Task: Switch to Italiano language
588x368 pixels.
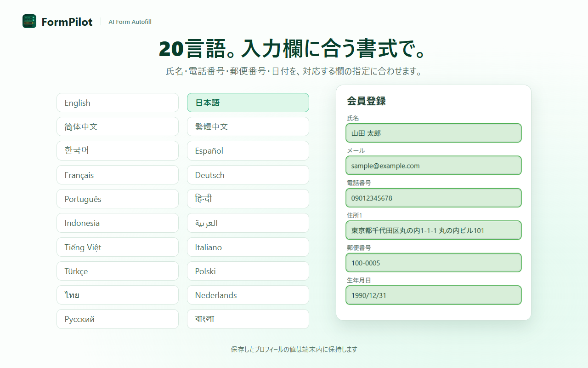Action: tap(248, 247)
